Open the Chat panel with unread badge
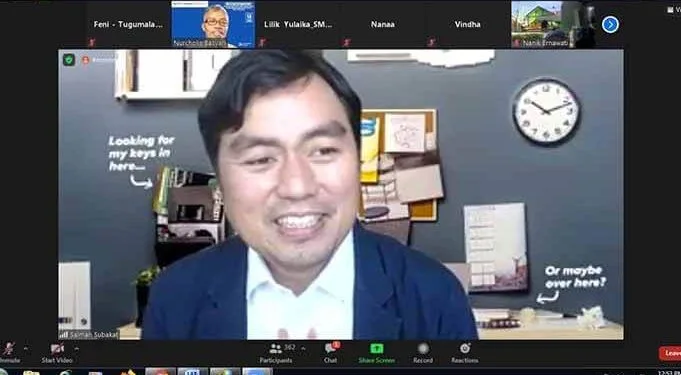 [x=331, y=353]
